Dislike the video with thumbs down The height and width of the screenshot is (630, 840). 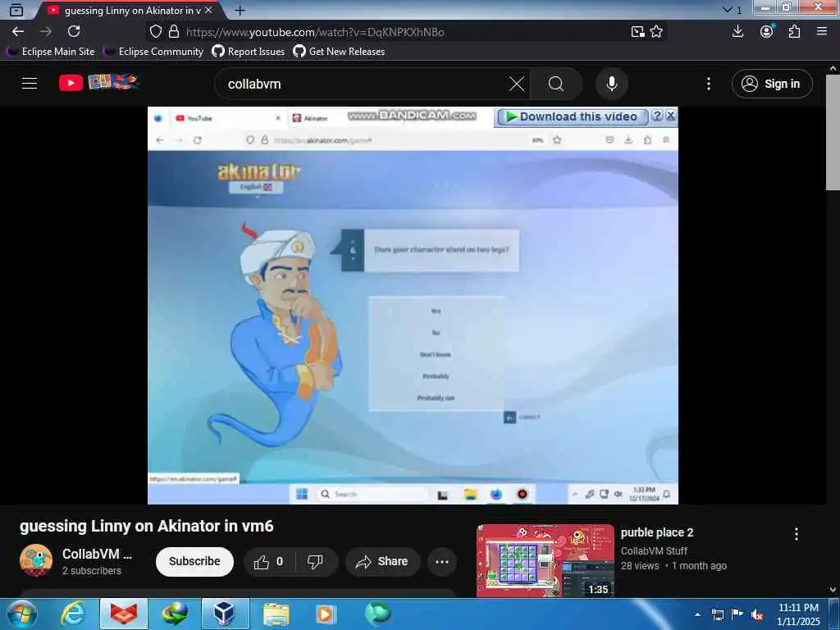click(x=315, y=561)
